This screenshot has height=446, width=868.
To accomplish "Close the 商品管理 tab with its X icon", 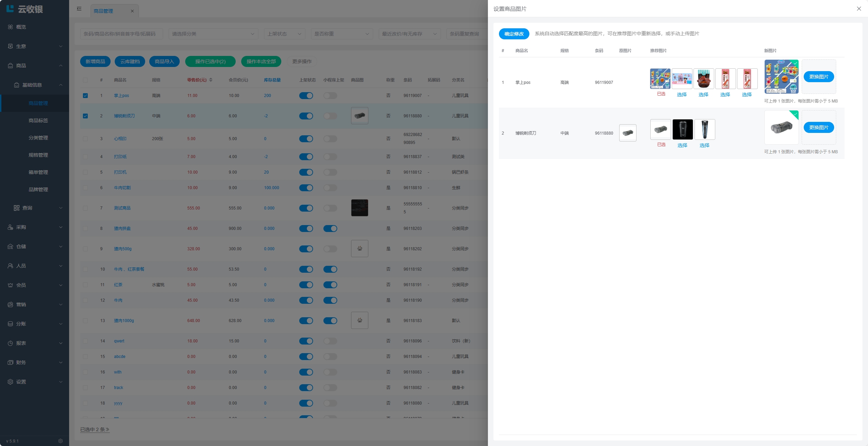I will click(132, 11).
